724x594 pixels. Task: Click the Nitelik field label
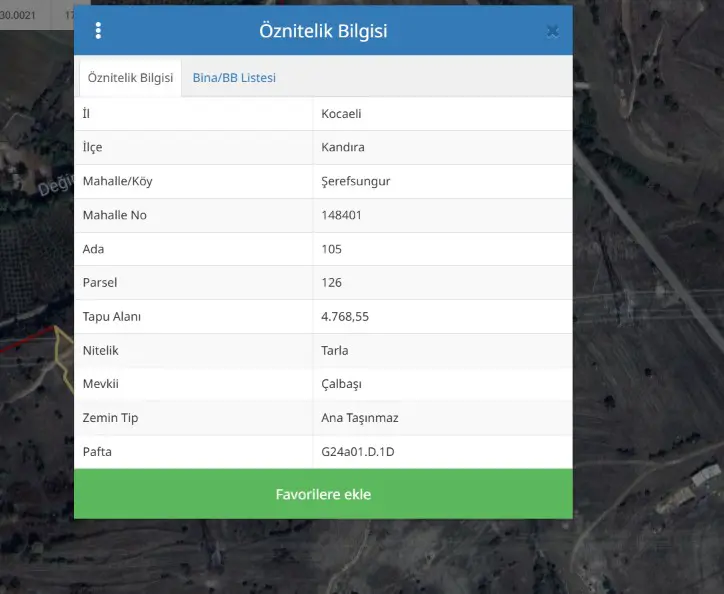pos(101,351)
